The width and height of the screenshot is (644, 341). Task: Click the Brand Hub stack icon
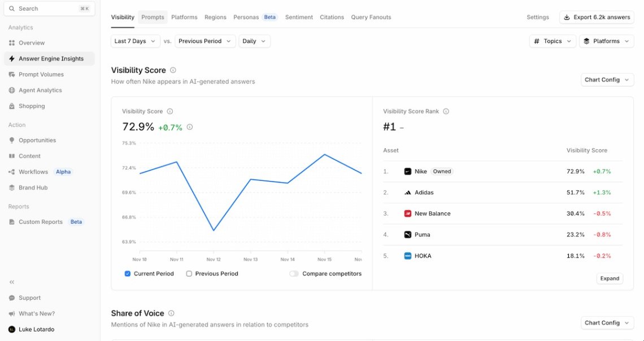[11, 187]
